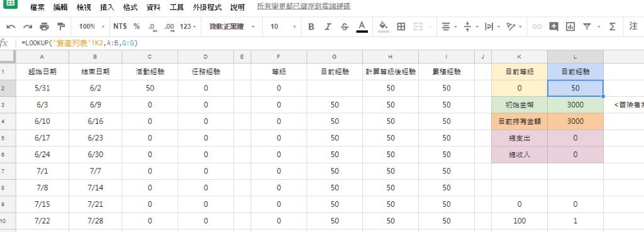Toggle italic formatting
The width and height of the screenshot is (644, 232).
point(327,26)
